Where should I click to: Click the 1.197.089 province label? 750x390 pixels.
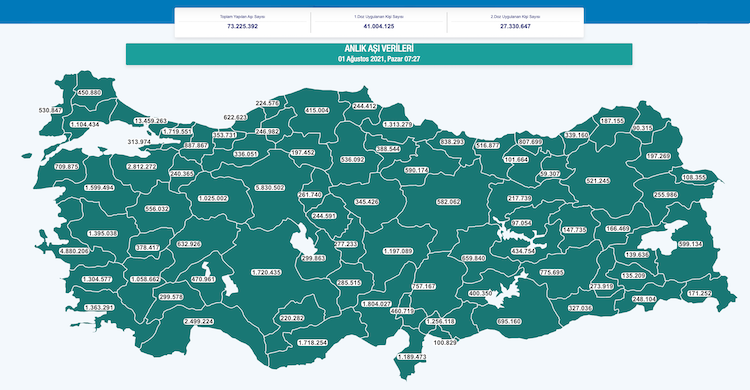coord(397,251)
